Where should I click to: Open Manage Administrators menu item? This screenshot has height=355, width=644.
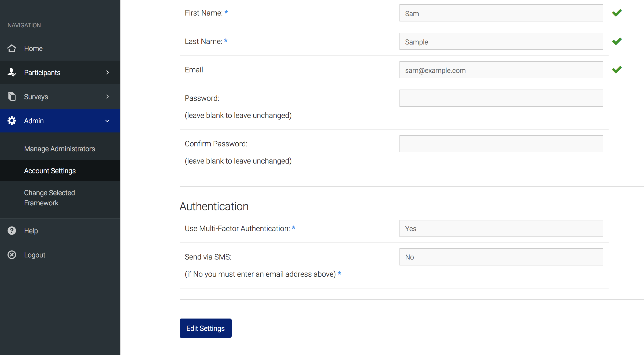click(60, 149)
